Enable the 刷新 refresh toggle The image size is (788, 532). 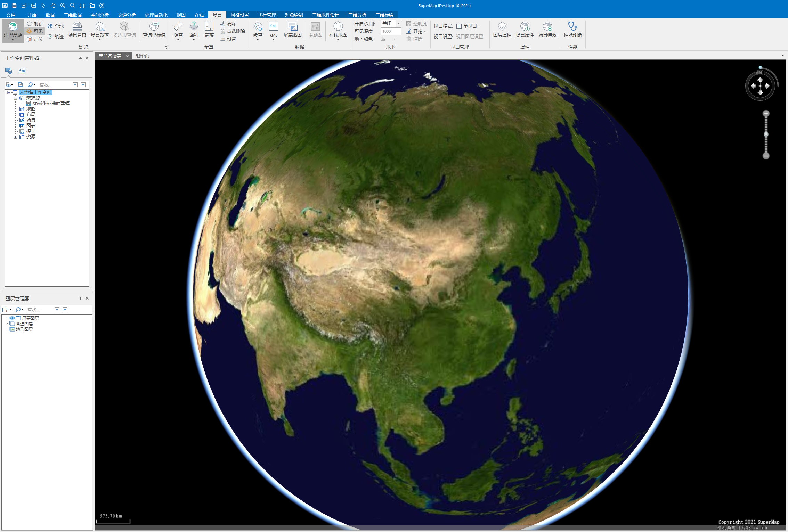tap(35, 23)
